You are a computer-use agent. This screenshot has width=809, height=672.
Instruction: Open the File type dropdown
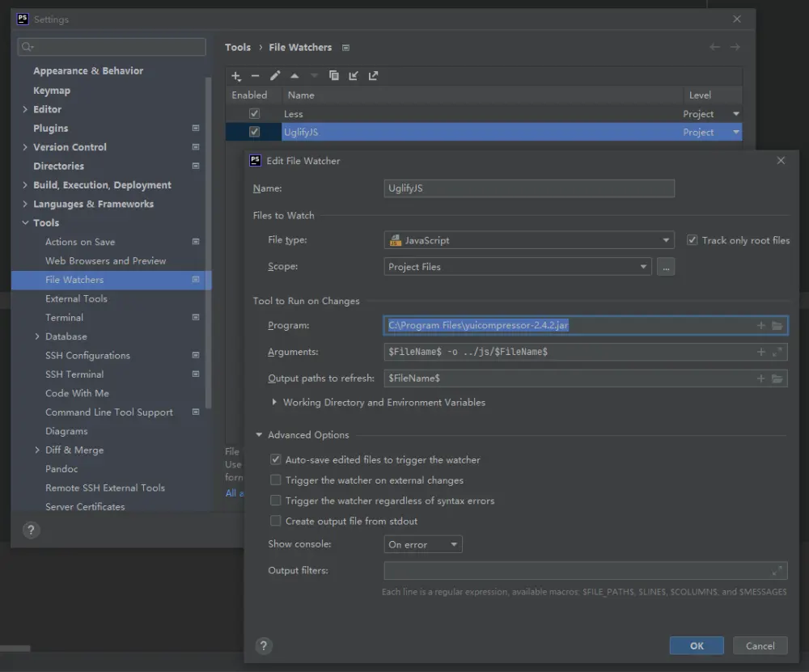coord(529,240)
